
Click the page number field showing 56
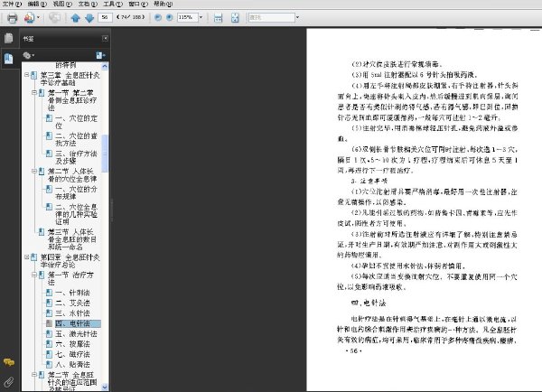(105, 17)
